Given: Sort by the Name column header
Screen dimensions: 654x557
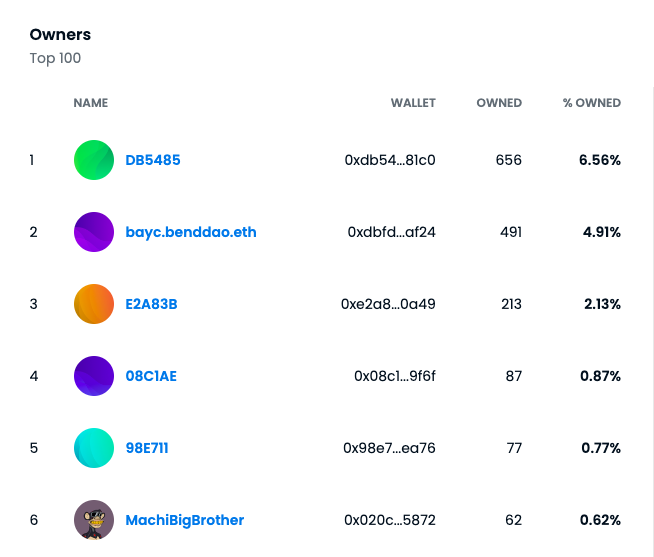Looking at the screenshot, I should (x=91, y=103).
